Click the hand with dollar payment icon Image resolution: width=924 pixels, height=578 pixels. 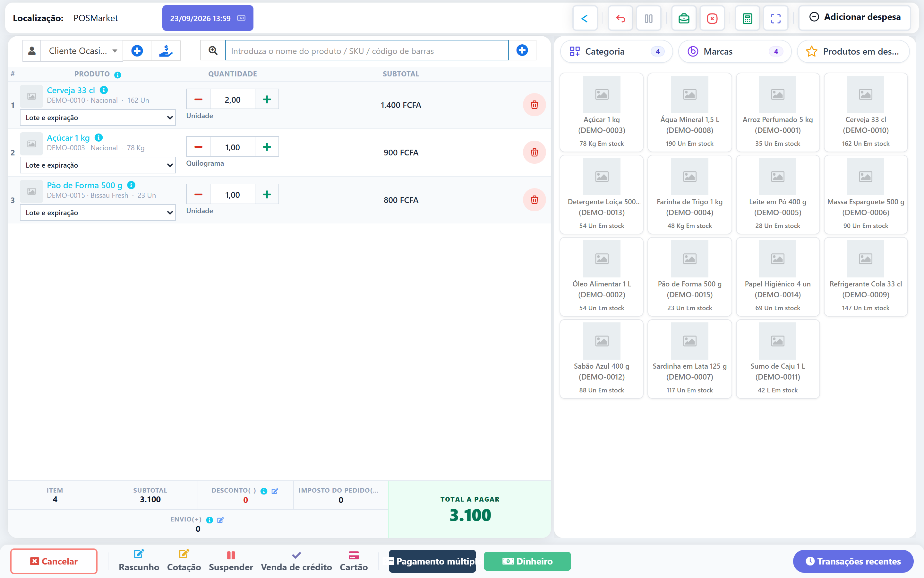pos(166,50)
